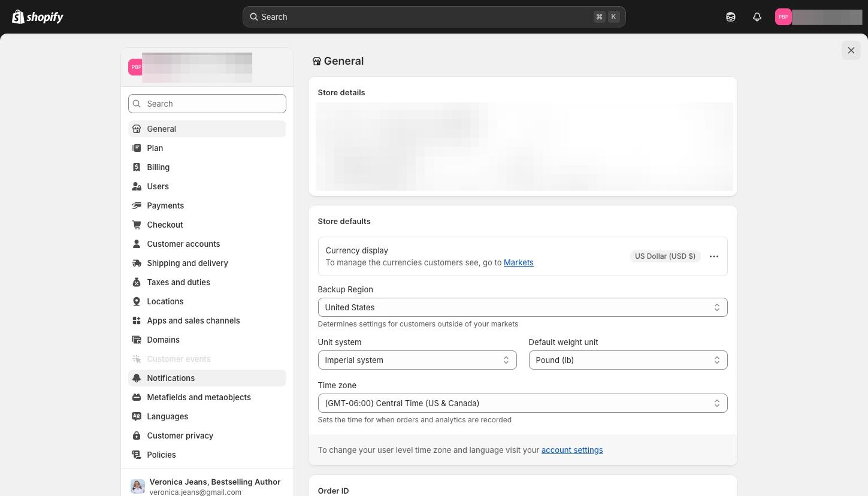Open Domains settings
The image size is (868, 496).
[207, 340]
